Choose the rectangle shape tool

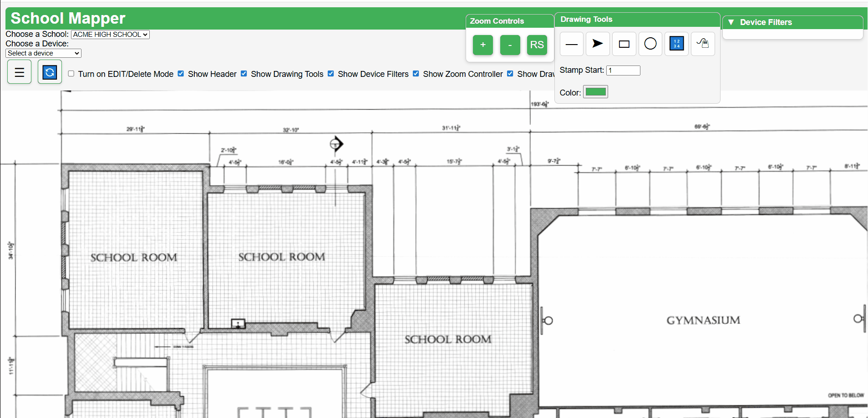[624, 44]
